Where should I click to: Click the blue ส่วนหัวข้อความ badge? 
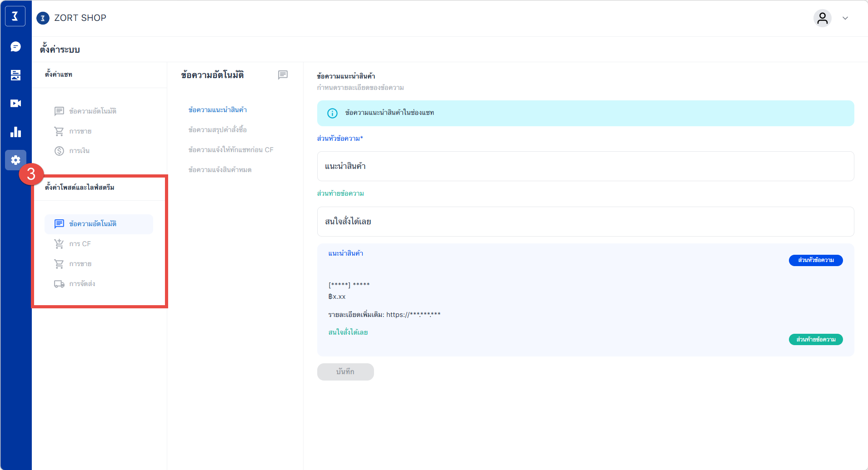coord(815,260)
